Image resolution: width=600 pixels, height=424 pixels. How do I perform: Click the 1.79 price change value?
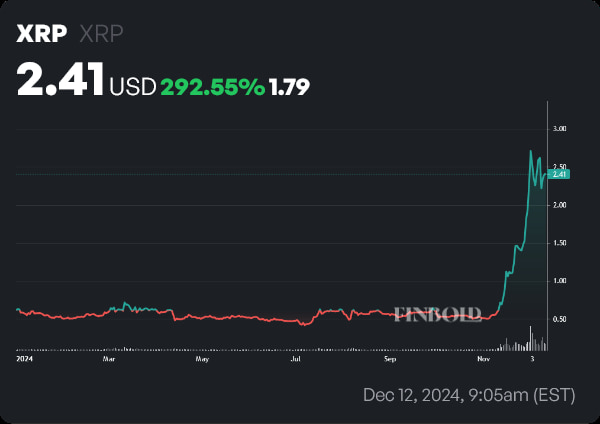pyautogui.click(x=289, y=87)
